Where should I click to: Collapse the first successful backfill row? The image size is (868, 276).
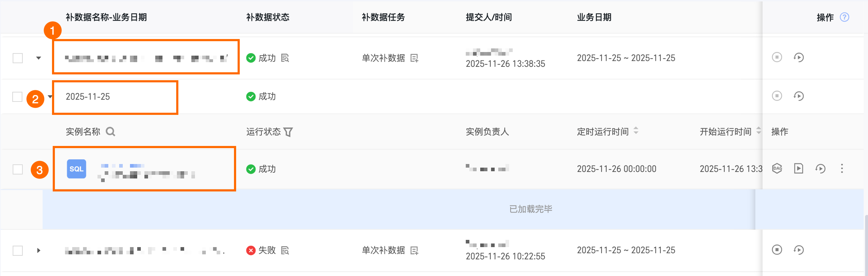pos(39,58)
